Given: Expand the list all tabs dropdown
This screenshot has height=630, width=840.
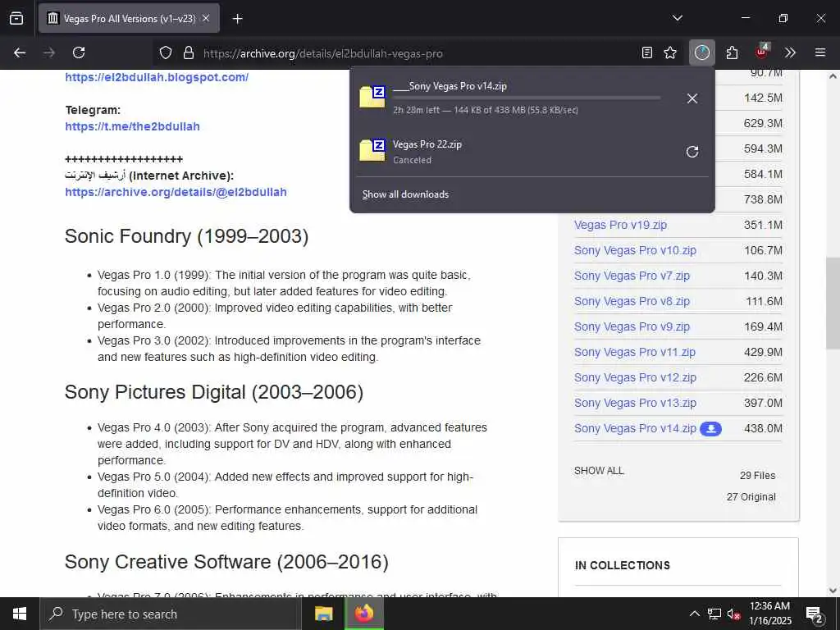Looking at the screenshot, I should click(677, 18).
